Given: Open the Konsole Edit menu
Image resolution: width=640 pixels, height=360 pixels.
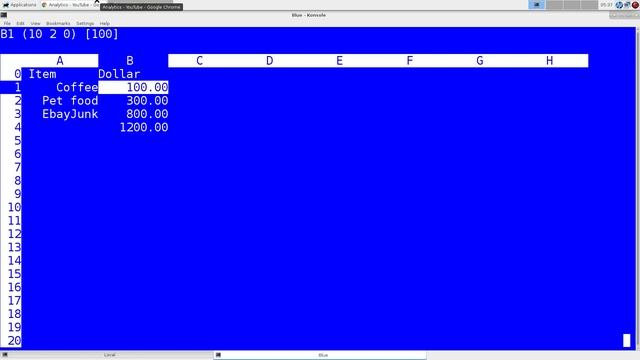Looking at the screenshot, I should [x=20, y=24].
